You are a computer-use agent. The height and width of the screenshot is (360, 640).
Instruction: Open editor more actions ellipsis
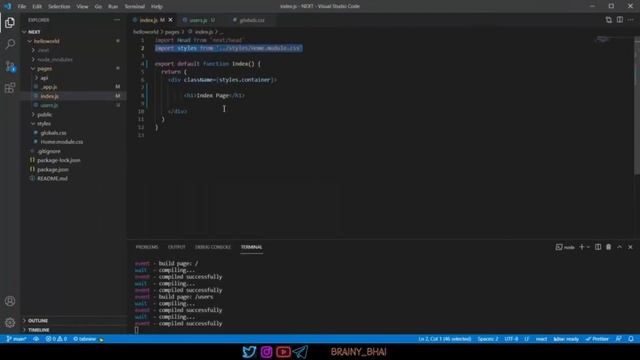631,20
